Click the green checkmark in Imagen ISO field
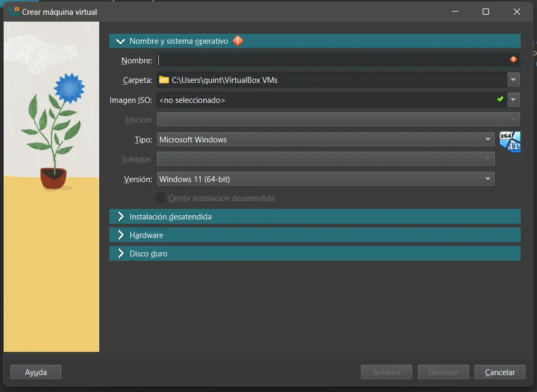Viewport: 537px width, 392px height. tap(500, 99)
